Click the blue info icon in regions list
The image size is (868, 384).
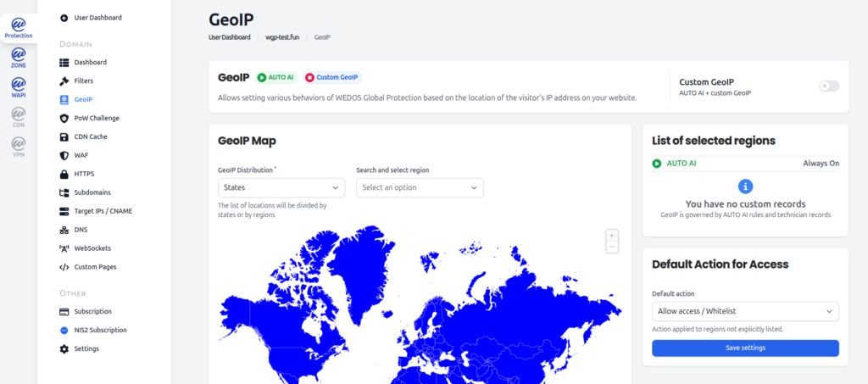(746, 186)
